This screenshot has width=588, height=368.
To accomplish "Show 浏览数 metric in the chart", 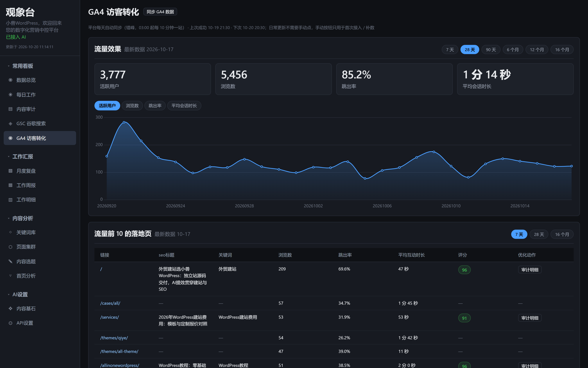I will pos(132,106).
